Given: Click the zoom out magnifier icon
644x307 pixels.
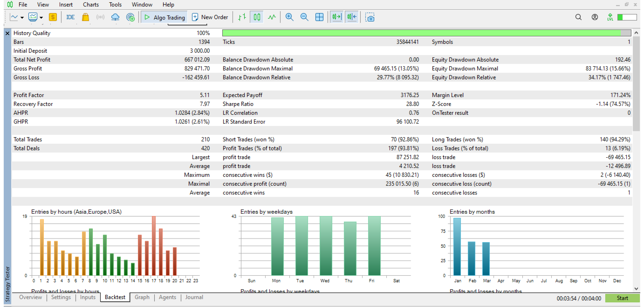Looking at the screenshot, I should (304, 17).
